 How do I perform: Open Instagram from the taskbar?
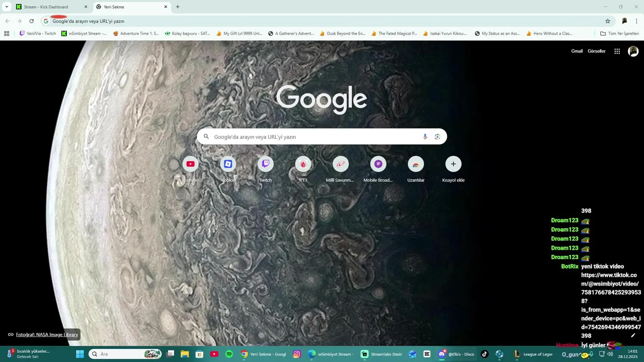(x=297, y=354)
